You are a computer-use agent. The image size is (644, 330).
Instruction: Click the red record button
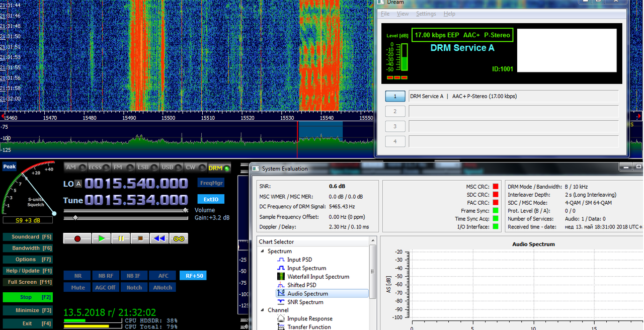[x=77, y=238]
